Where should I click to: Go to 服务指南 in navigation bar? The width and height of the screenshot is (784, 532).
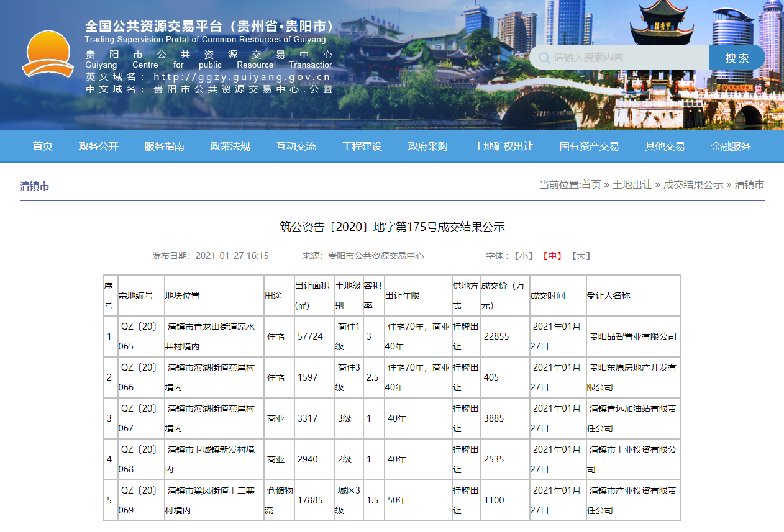click(x=165, y=147)
